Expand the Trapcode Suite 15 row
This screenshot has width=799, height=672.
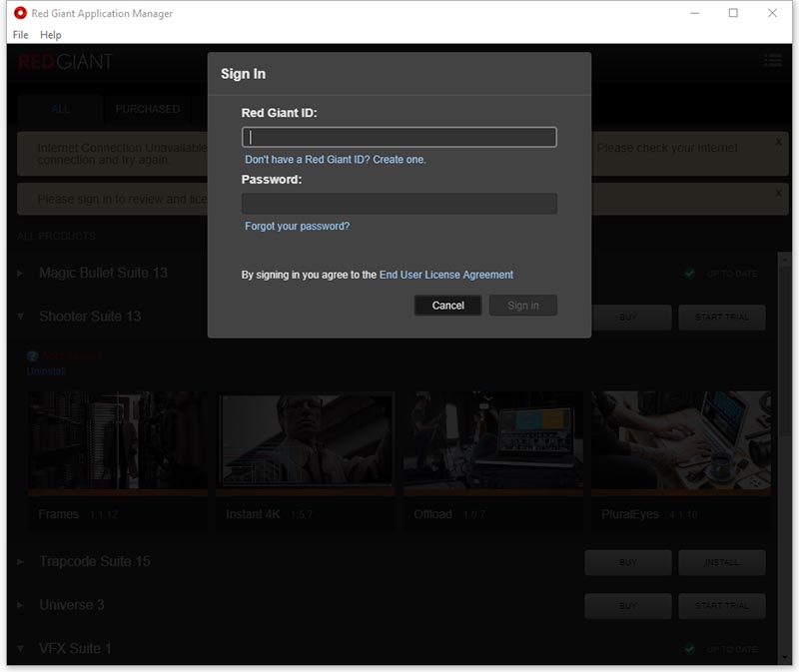point(20,561)
